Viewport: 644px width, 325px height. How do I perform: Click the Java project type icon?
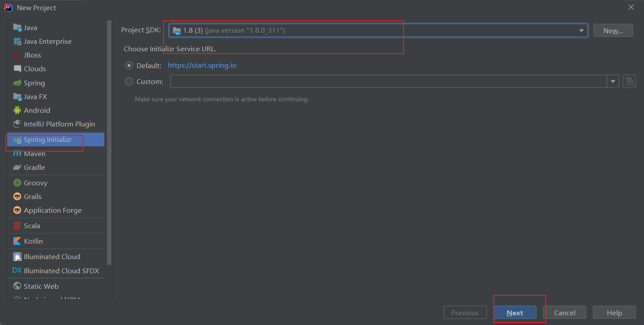(x=17, y=27)
